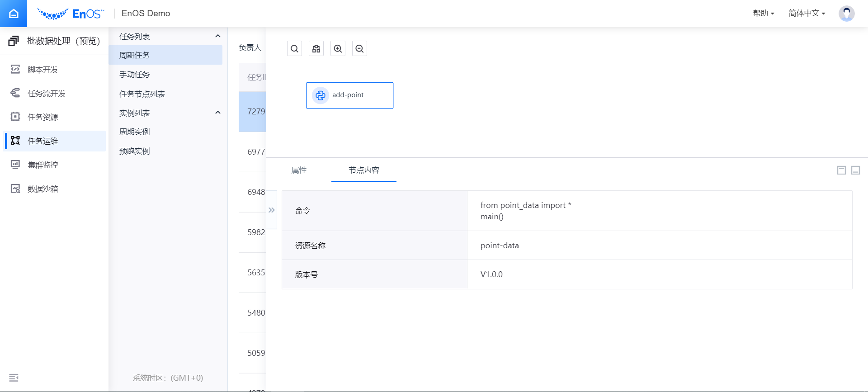
Task: Collapse the left sidebar menu icon
Action: click(14, 378)
